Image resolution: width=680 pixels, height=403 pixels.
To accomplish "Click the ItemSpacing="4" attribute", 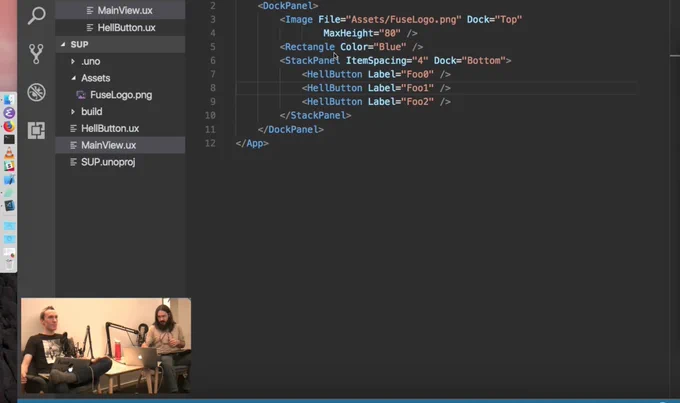I will (387, 61).
